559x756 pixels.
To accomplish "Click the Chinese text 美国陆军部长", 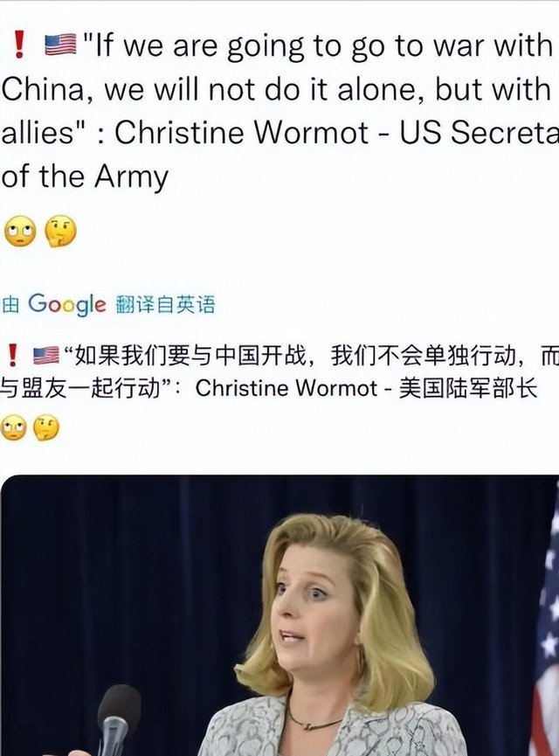I will (468, 389).
